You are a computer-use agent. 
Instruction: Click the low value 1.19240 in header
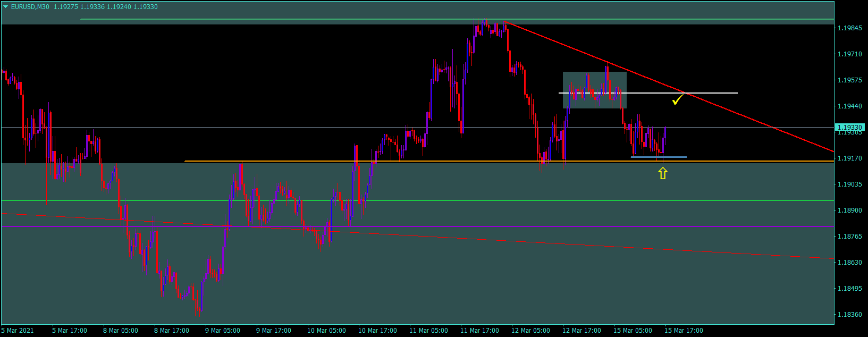[x=119, y=7]
